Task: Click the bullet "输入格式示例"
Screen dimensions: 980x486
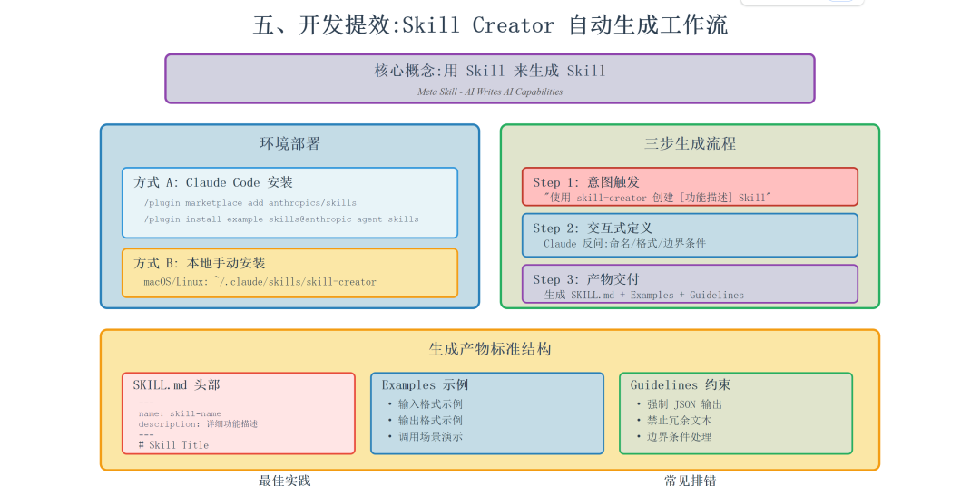Action: pos(431,404)
